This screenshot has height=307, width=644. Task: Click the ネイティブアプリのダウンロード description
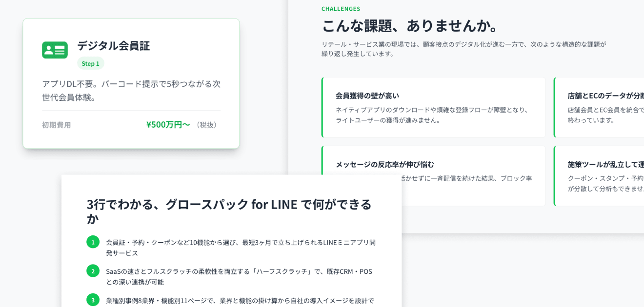click(x=433, y=115)
